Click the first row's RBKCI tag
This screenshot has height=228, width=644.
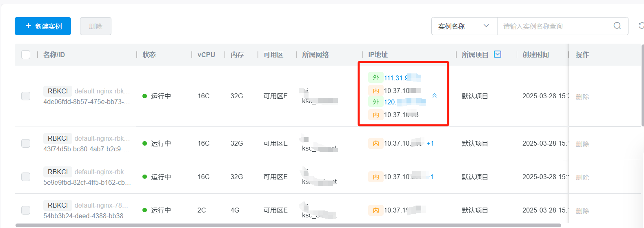click(x=58, y=91)
